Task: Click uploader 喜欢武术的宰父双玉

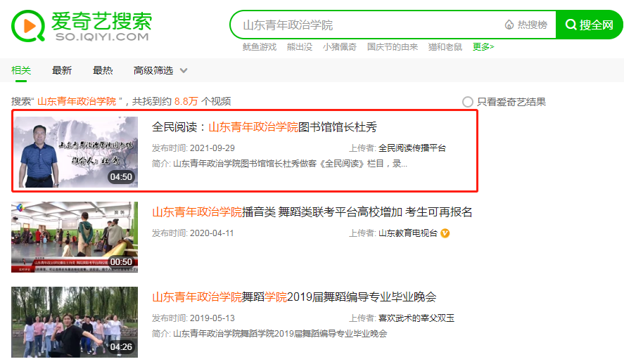Action: click(416, 318)
